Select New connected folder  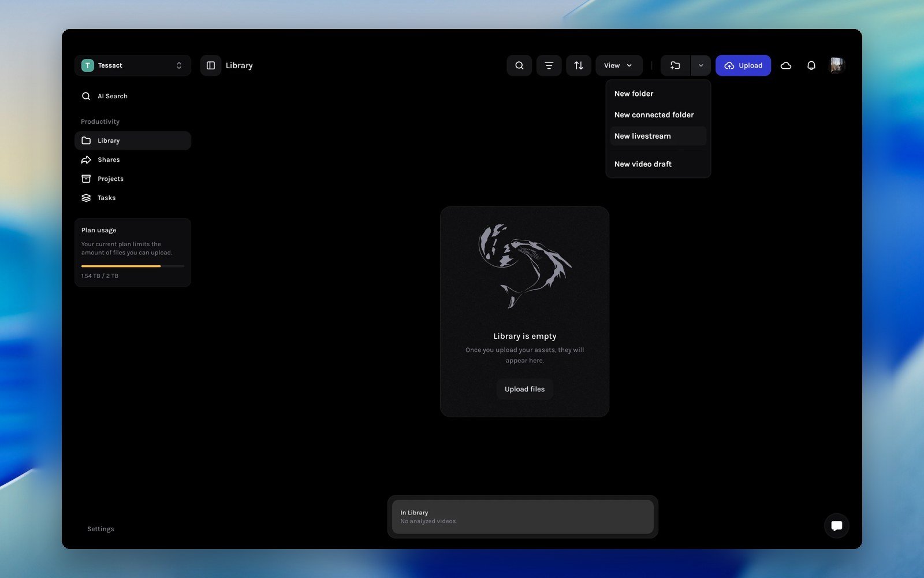coord(658,115)
